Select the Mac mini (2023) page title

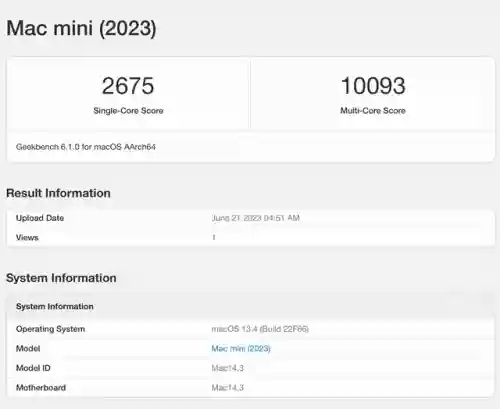pyautogui.click(x=81, y=28)
